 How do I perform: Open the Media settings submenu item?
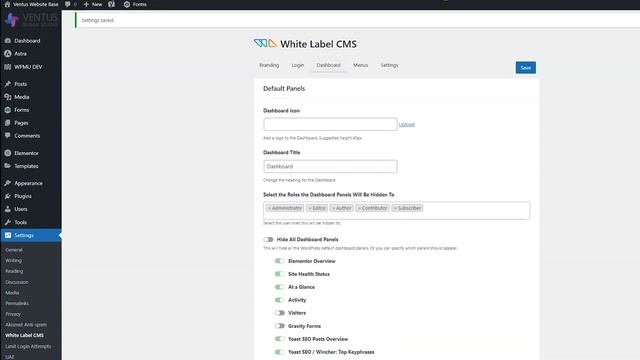coord(12,293)
